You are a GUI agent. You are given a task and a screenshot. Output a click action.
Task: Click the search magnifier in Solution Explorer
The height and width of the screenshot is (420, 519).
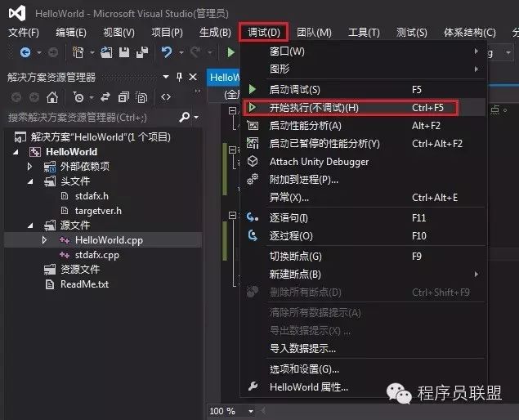pyautogui.click(x=185, y=117)
